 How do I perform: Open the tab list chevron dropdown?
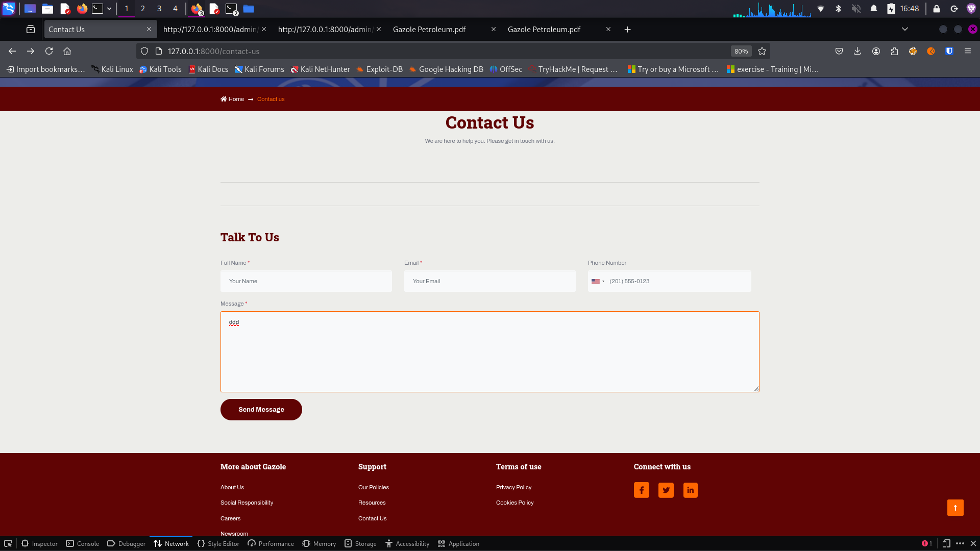(x=905, y=29)
